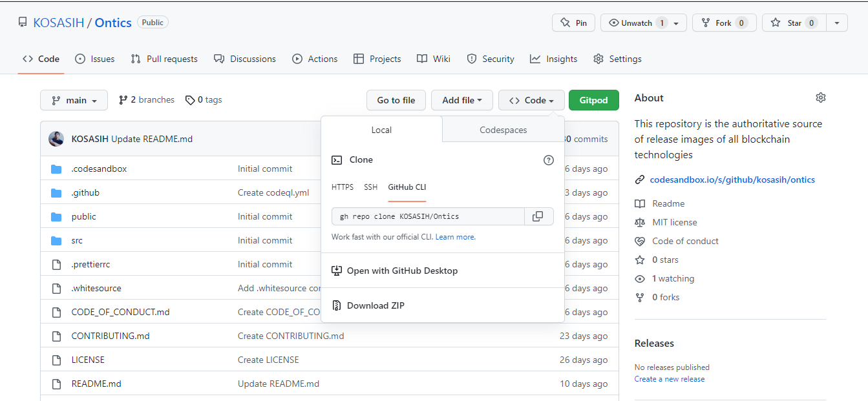View the Insights tab

tap(554, 59)
